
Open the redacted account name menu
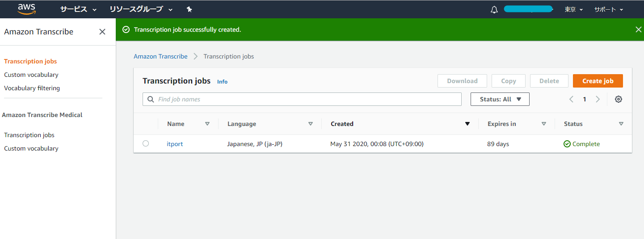point(528,9)
